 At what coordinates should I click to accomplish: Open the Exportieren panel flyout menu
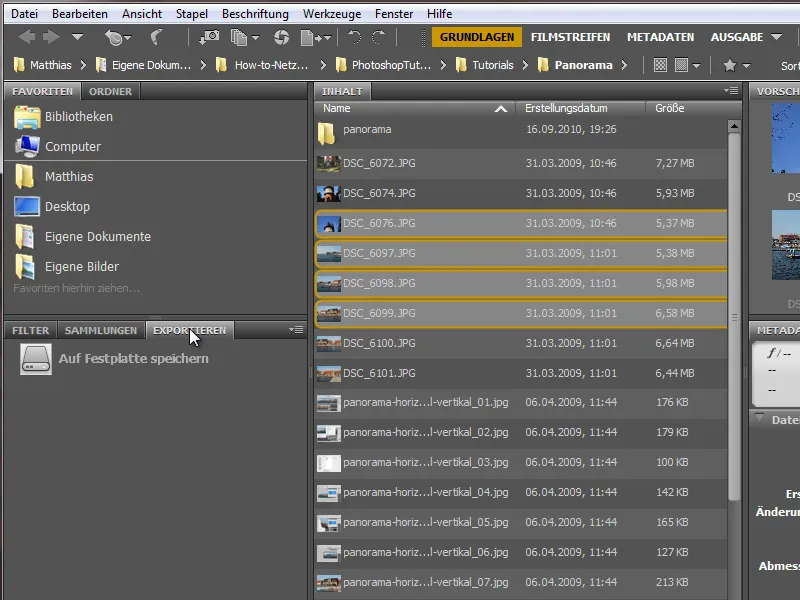296,329
